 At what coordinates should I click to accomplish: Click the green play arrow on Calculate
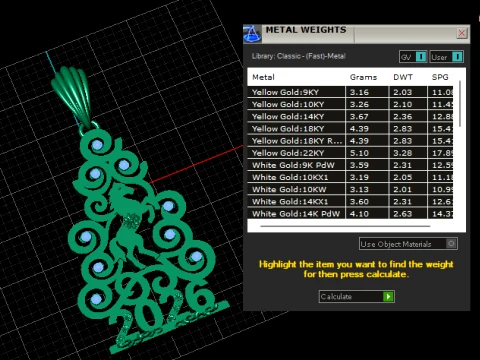click(x=388, y=296)
